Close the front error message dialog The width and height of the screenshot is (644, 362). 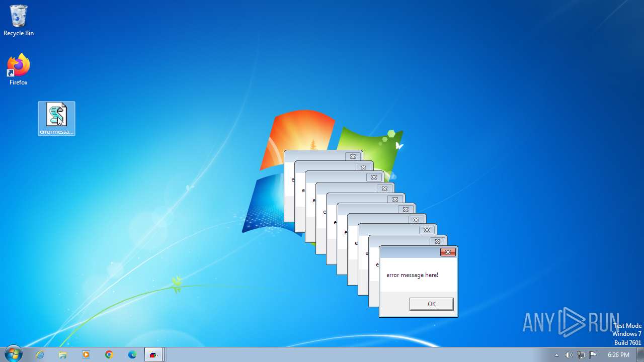click(448, 252)
